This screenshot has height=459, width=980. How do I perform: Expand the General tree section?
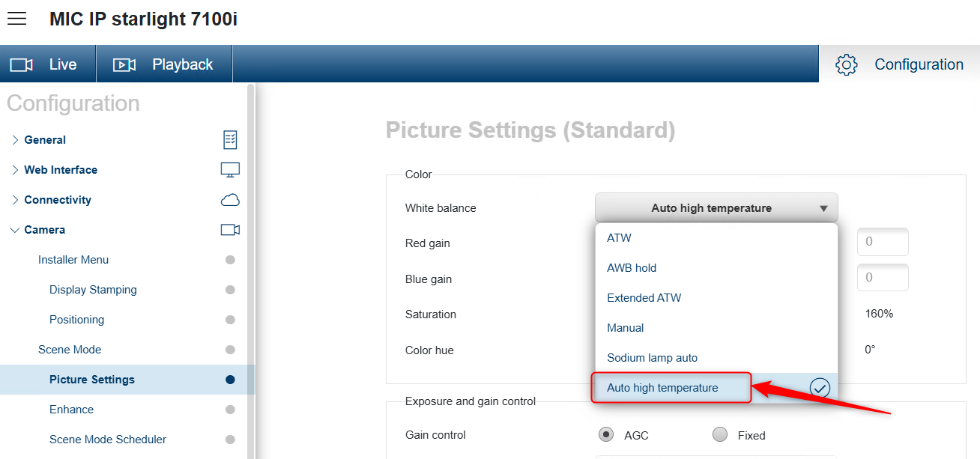(15, 140)
